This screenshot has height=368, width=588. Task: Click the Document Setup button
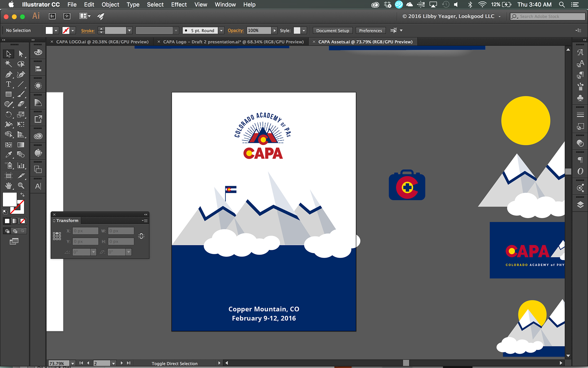point(333,30)
